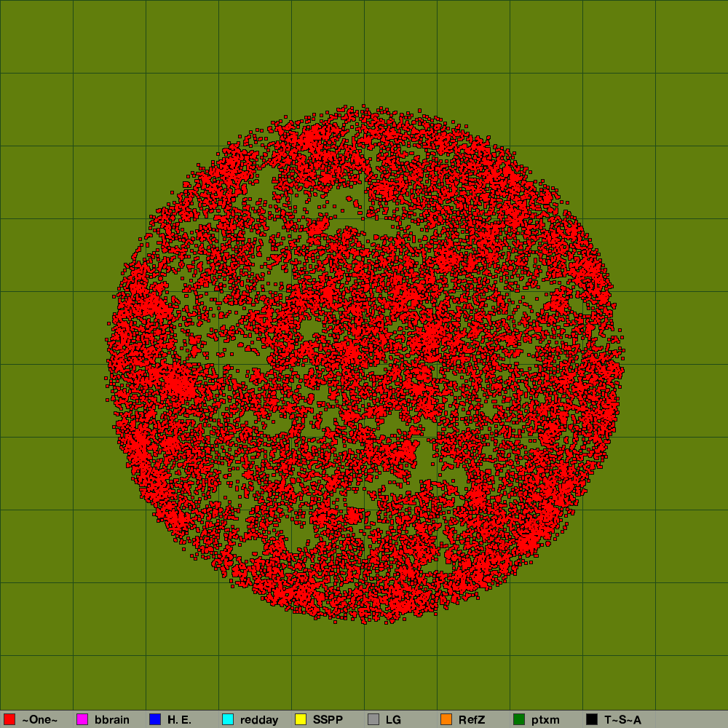
Task: Click the magenta bbrain color swatch
Action: pos(82,720)
